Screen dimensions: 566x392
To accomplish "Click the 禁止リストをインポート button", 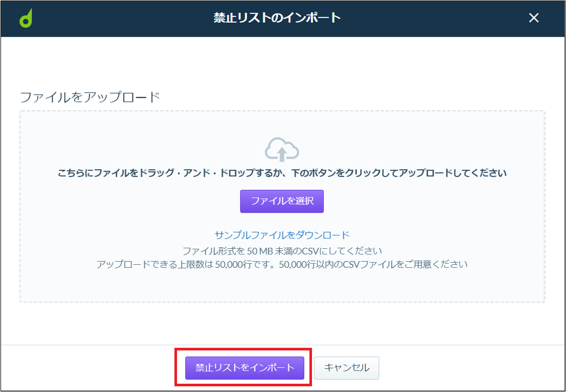I will [245, 368].
